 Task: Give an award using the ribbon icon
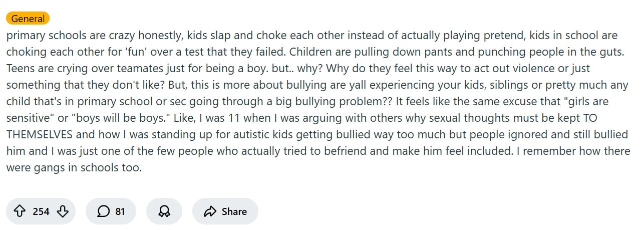[164, 211]
